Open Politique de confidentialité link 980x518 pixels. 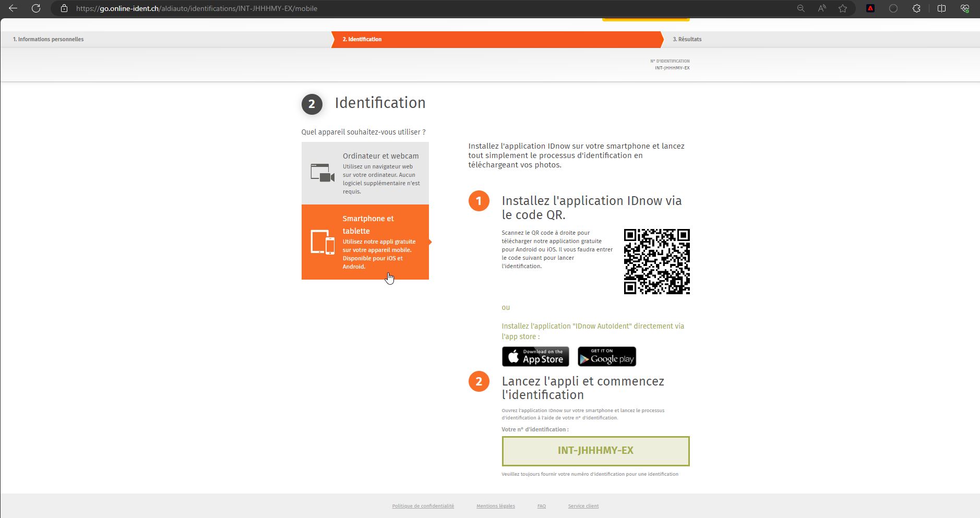[423, 506]
